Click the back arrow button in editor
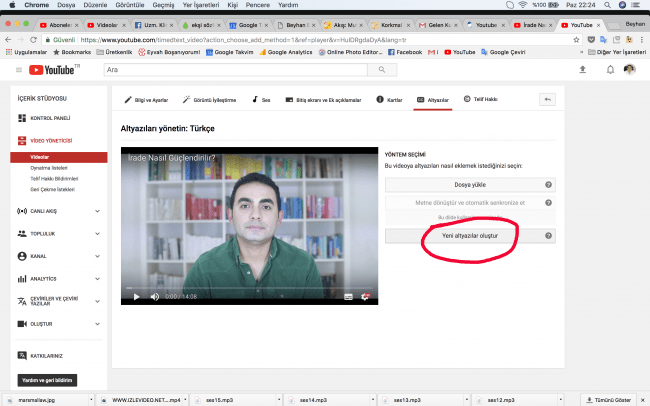This screenshot has width=650, height=406. click(547, 100)
